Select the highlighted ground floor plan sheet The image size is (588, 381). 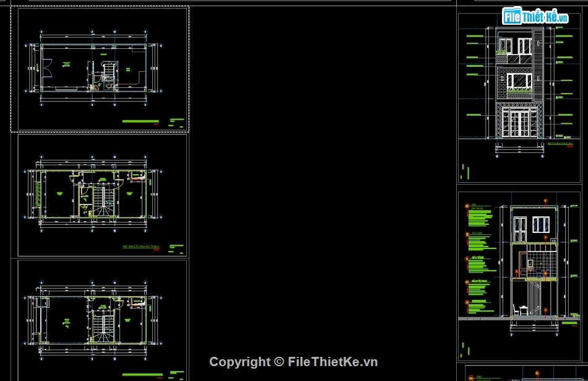click(x=100, y=69)
